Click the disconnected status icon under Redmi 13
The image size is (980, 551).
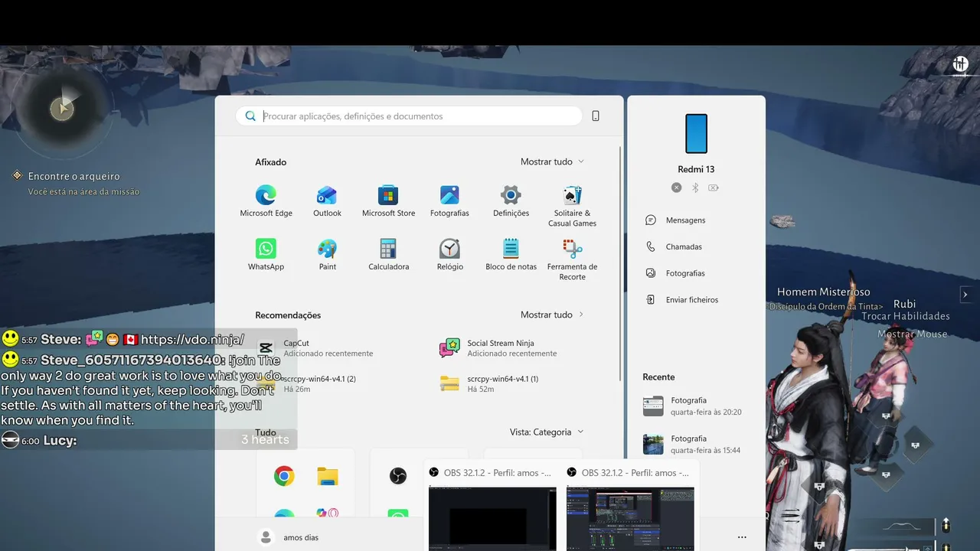point(676,187)
